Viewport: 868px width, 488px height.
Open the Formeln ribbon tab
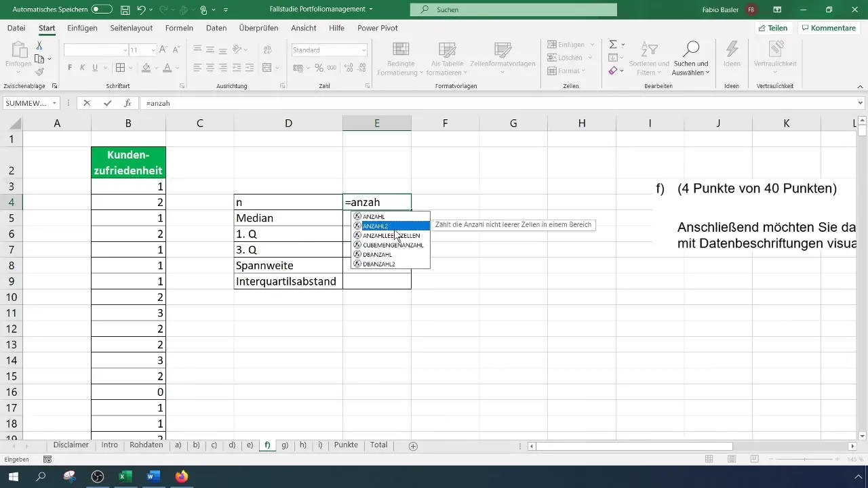click(x=179, y=28)
